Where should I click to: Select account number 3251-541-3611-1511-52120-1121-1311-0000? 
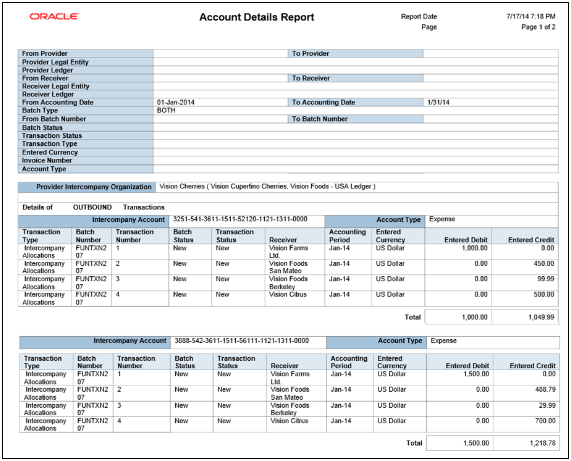point(240,219)
